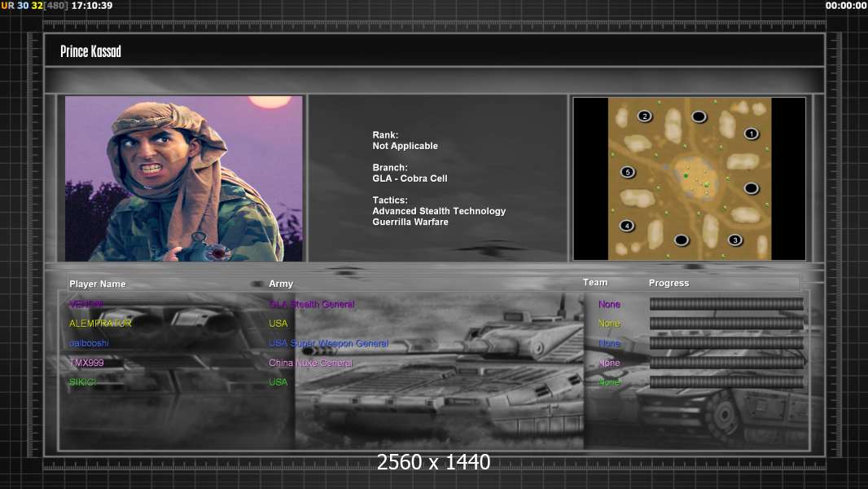Click the "Rank:" label

click(x=385, y=134)
